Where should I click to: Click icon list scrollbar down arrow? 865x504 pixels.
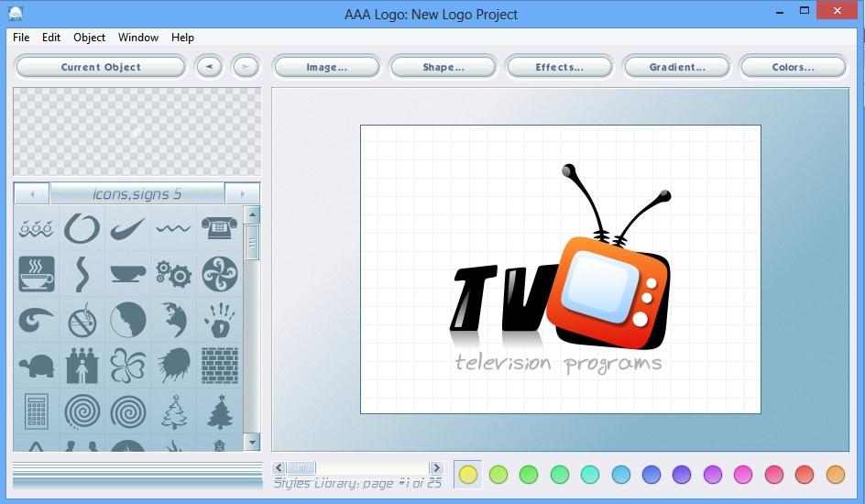point(252,442)
